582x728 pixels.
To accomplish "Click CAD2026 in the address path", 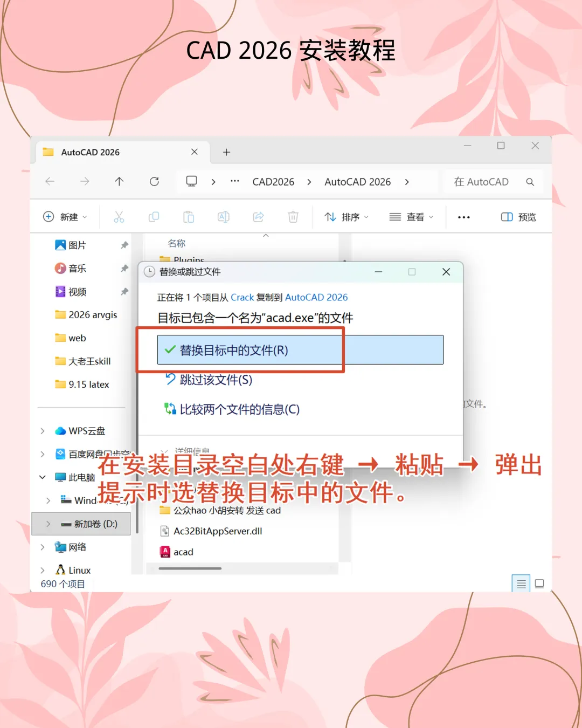I will 273,182.
